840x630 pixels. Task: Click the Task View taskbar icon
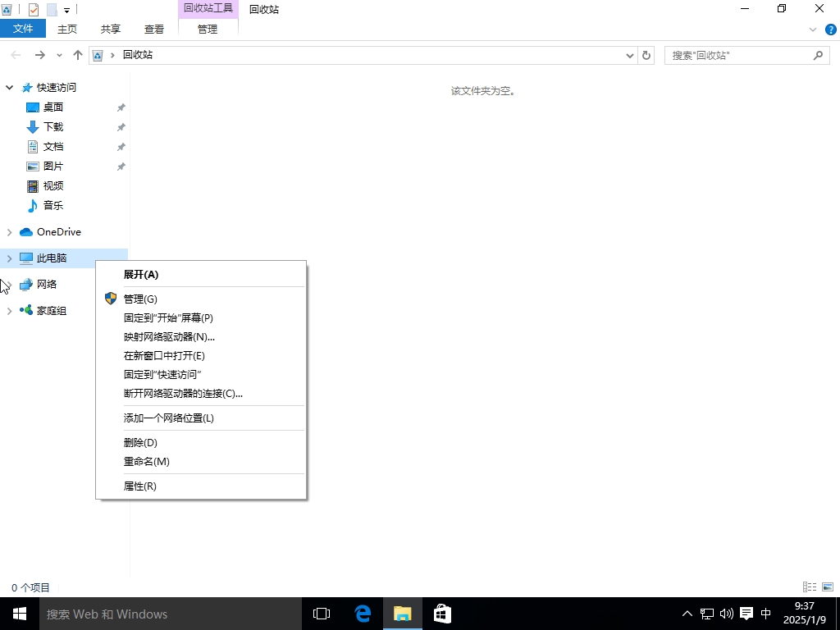coord(322,614)
